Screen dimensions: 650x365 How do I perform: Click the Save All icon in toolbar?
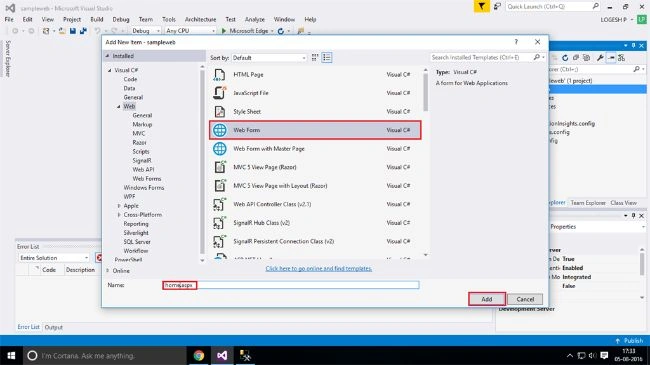coord(83,31)
